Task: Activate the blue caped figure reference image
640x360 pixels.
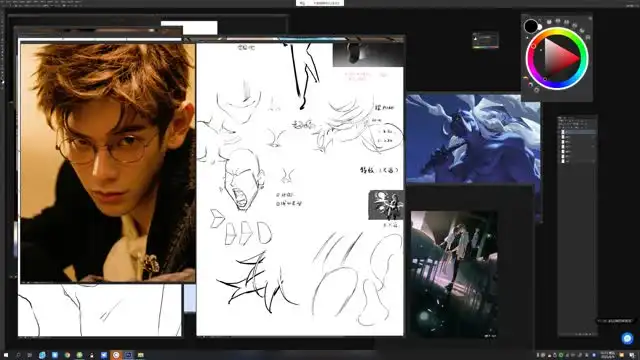Action: point(473,139)
